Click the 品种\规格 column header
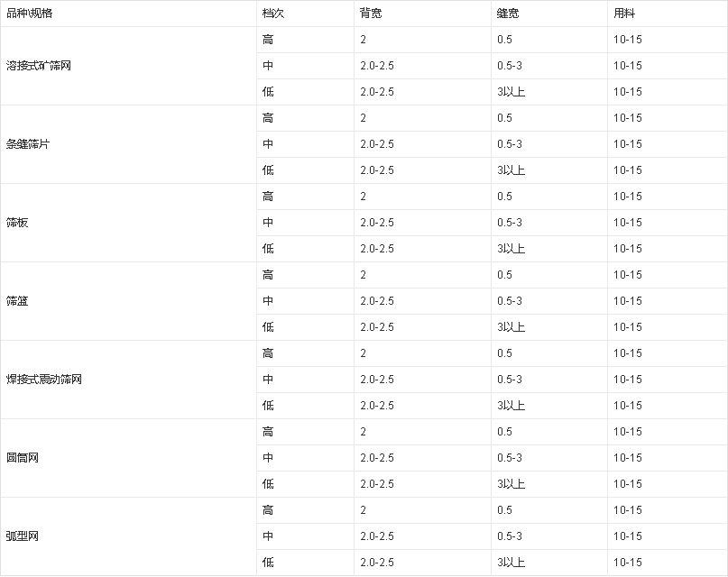The image size is (728, 577). [x=30, y=14]
